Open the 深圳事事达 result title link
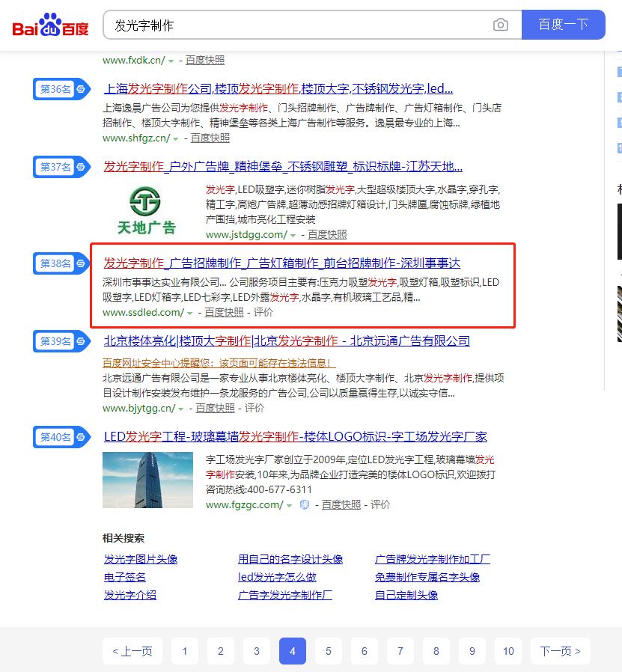 (x=282, y=263)
